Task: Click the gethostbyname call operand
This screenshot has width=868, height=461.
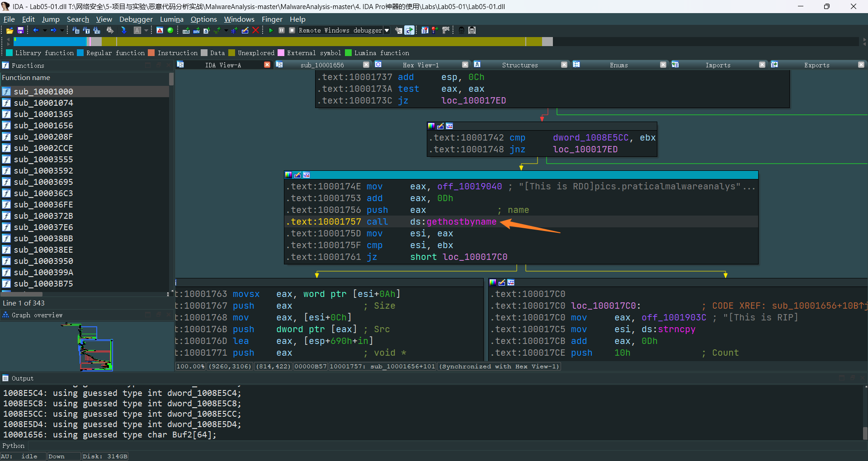Action: [461, 222]
